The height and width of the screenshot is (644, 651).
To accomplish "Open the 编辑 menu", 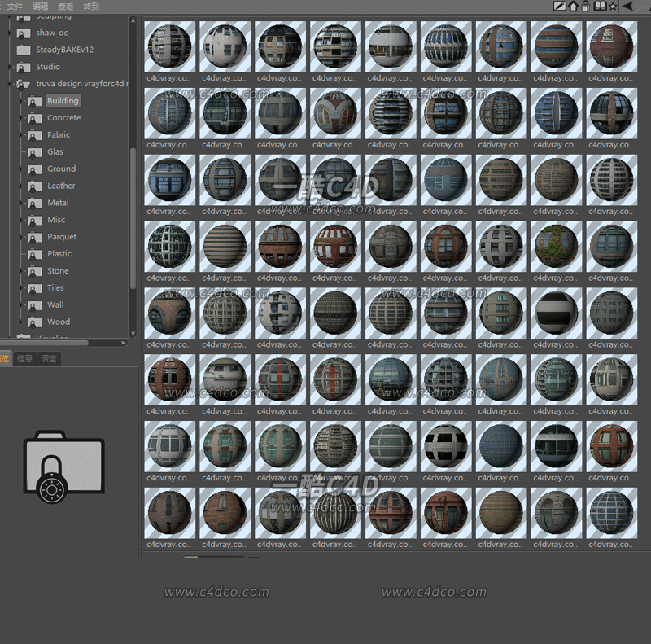I will tap(40, 7).
